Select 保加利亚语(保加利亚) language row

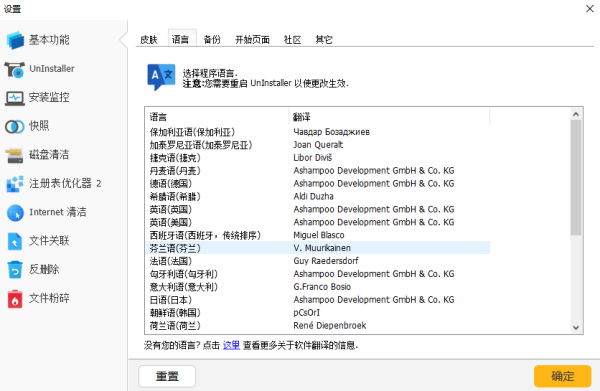pos(318,132)
